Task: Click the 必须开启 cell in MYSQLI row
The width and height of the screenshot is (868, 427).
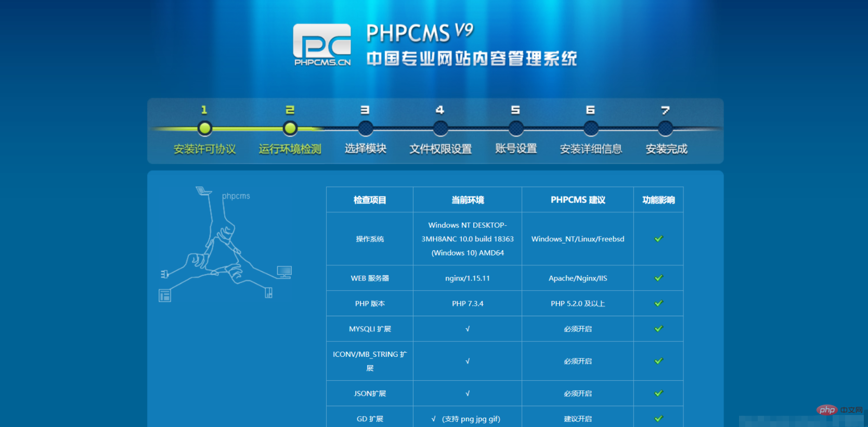Action: (x=578, y=329)
